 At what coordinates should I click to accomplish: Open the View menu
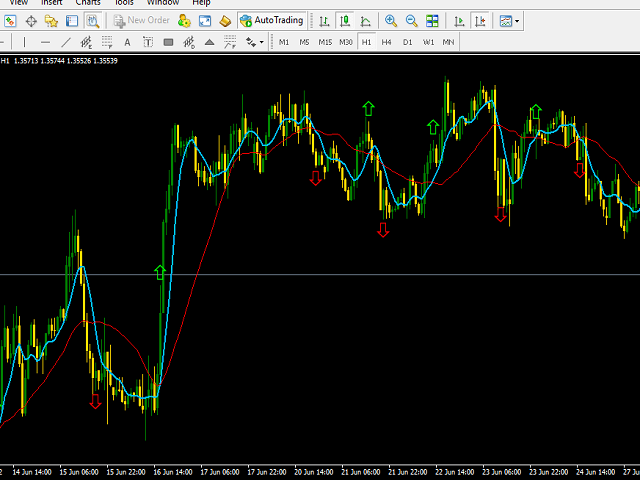(x=18, y=2)
